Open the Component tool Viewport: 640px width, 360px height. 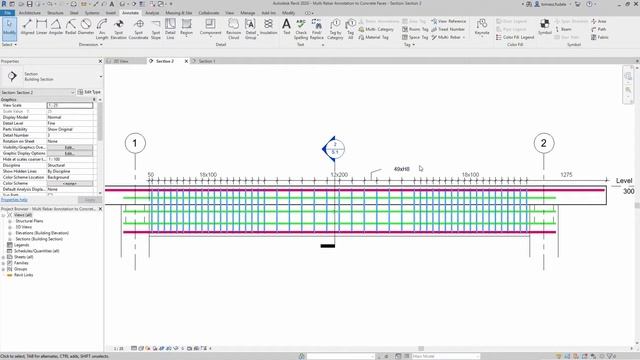pyautogui.click(x=210, y=27)
